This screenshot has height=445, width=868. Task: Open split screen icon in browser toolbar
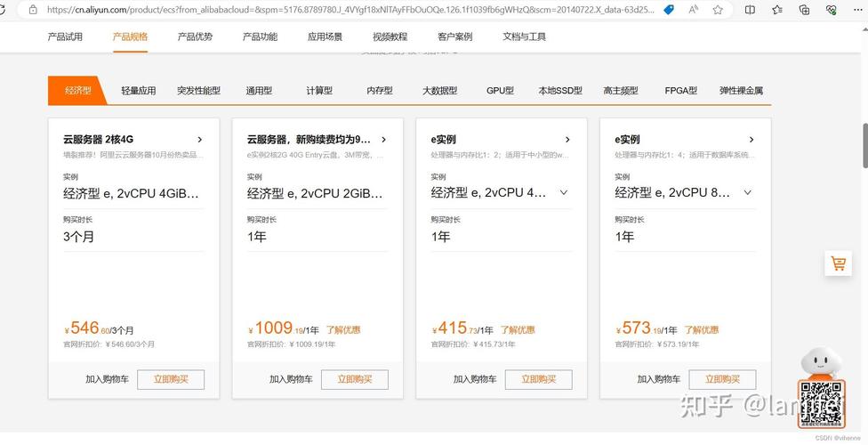pyautogui.click(x=750, y=10)
